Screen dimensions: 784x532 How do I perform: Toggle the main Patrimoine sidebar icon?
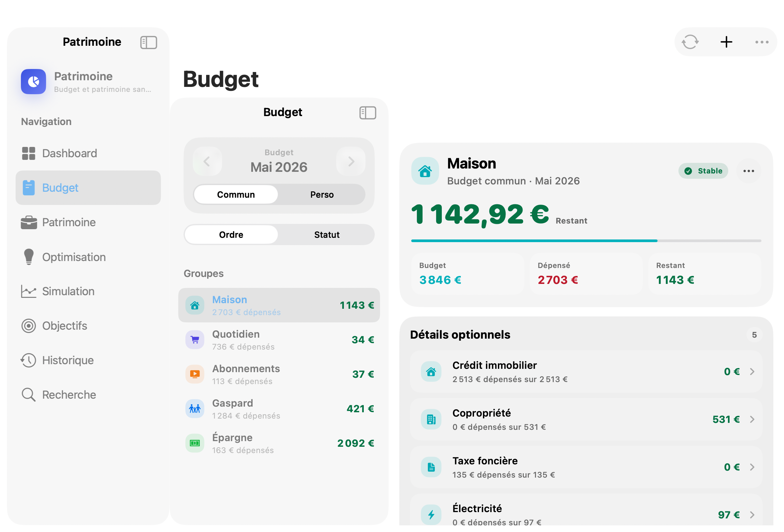pyautogui.click(x=148, y=42)
